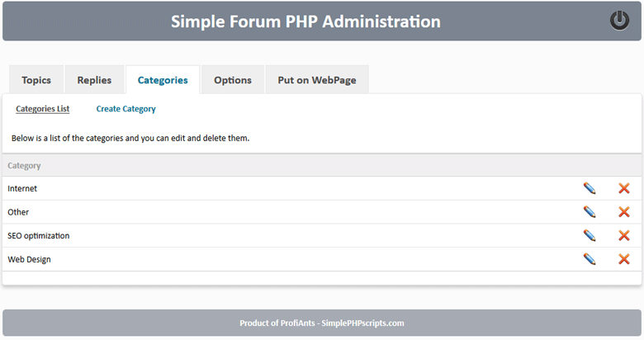Open the Replies tab

click(x=94, y=80)
